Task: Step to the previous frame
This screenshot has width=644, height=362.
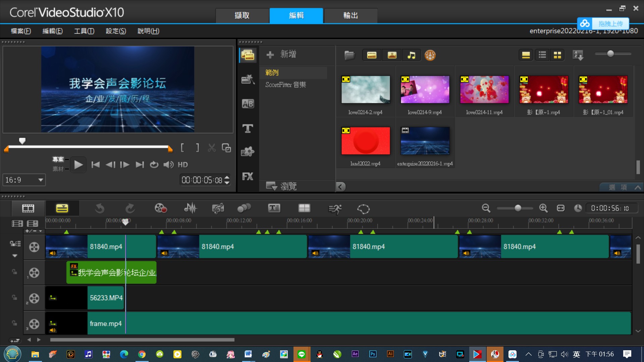Action: pyautogui.click(x=110, y=165)
